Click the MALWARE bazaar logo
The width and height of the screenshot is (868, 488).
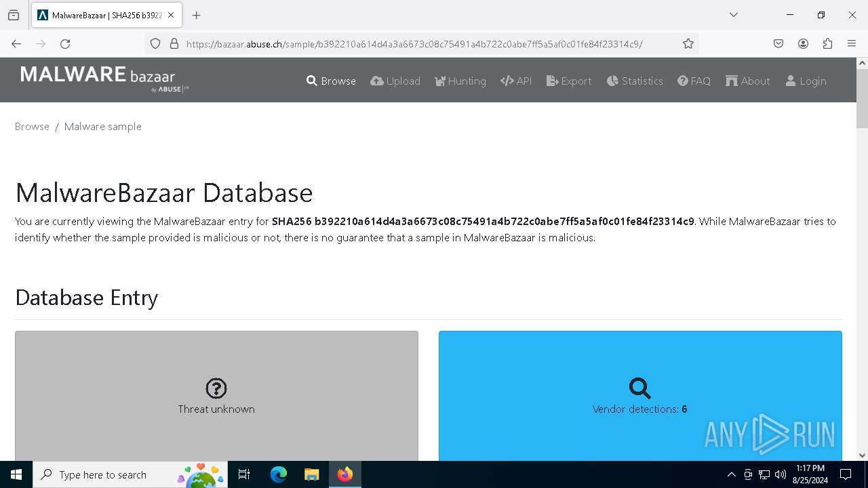coord(104,79)
